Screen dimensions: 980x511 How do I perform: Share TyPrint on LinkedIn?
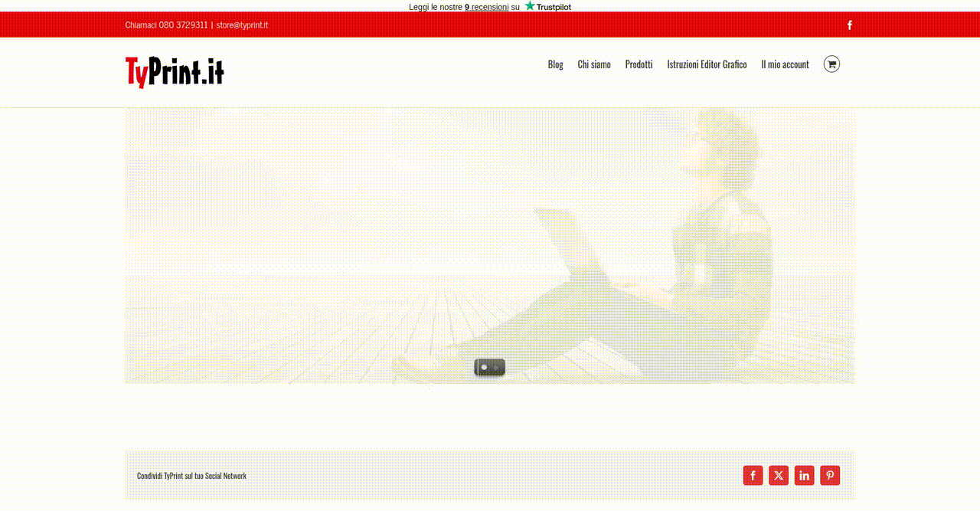tap(804, 476)
